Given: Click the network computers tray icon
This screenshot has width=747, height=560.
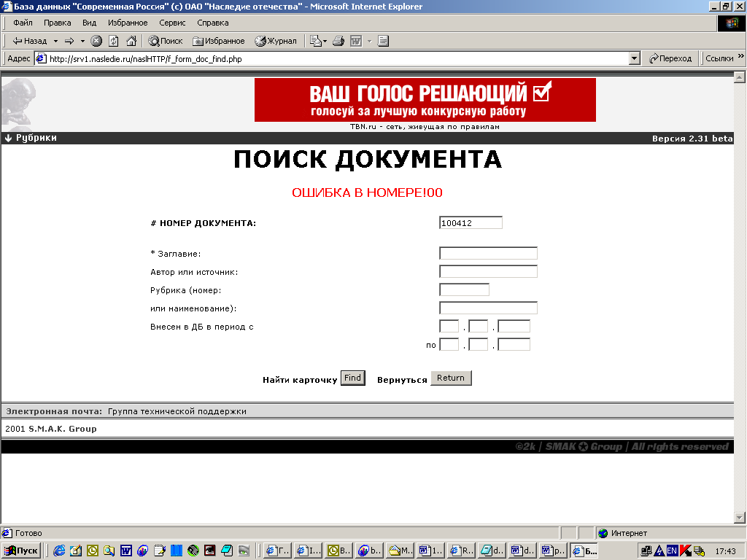Looking at the screenshot, I should (646, 551).
